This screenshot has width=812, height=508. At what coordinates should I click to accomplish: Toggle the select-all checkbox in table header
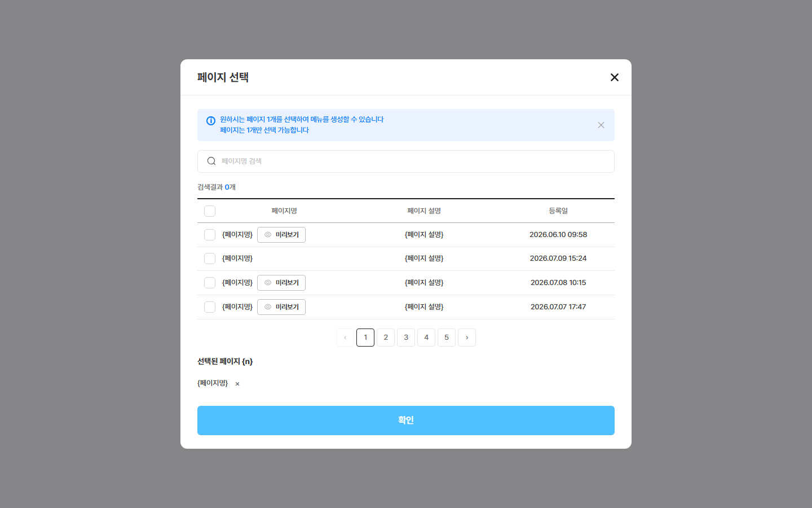(210, 211)
